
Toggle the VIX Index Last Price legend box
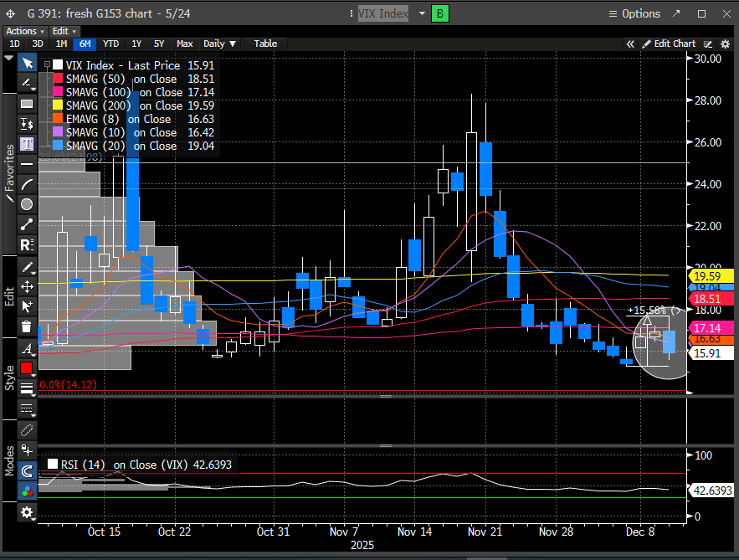tap(57, 65)
